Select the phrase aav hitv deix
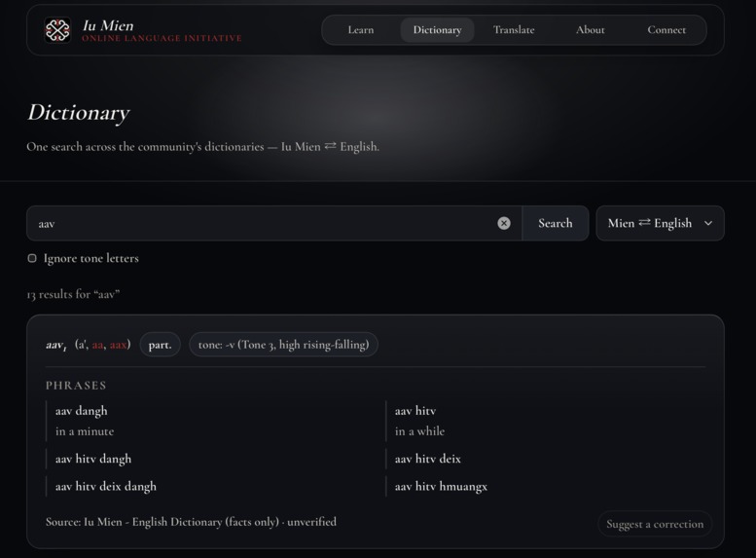 coord(428,459)
